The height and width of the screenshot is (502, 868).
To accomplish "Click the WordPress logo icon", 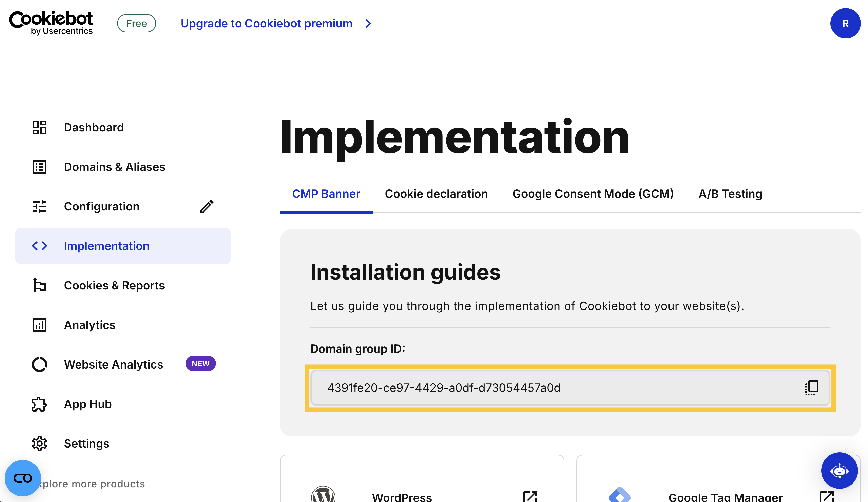I will (323, 495).
